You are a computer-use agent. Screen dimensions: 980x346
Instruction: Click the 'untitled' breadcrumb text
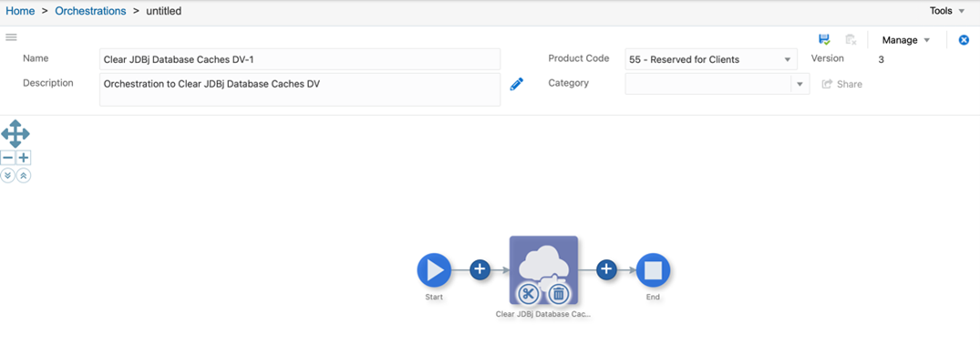tap(164, 11)
